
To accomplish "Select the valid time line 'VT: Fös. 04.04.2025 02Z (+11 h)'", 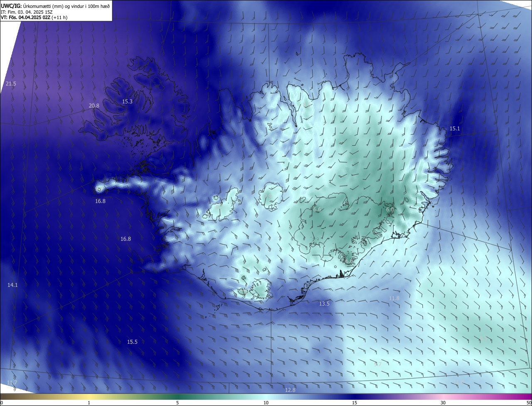I will (x=34, y=17).
